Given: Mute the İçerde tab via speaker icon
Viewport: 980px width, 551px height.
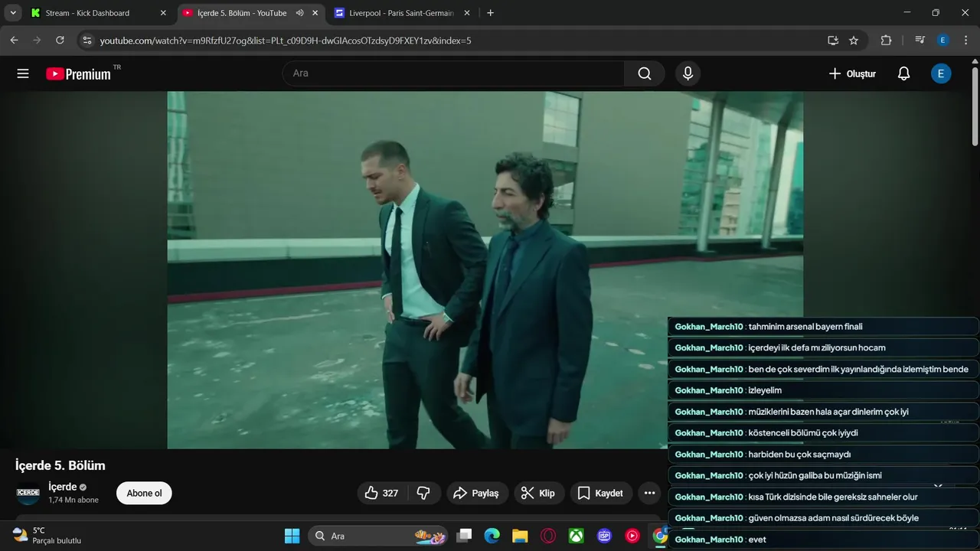Looking at the screenshot, I should click(299, 13).
